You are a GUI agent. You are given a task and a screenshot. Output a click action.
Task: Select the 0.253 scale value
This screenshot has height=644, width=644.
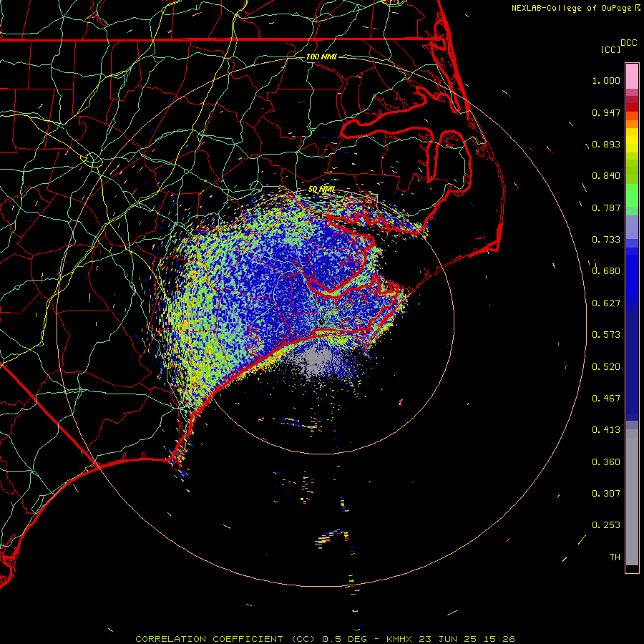606,525
